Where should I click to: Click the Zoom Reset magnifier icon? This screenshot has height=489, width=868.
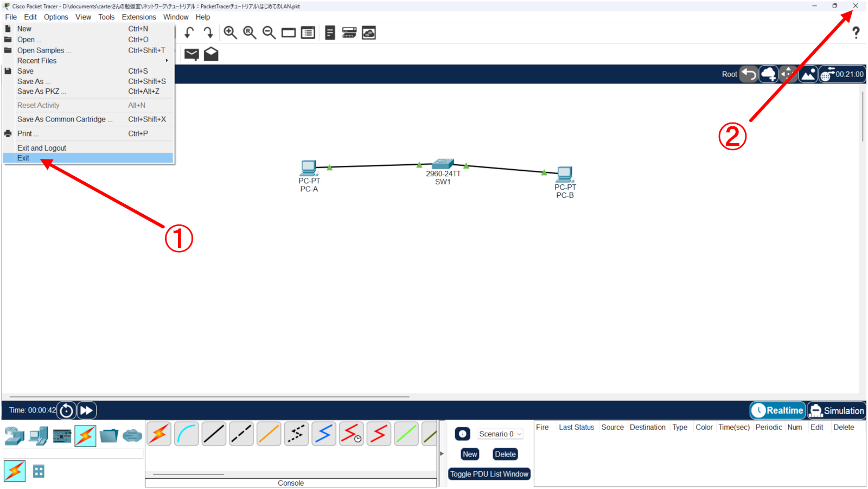coord(250,33)
